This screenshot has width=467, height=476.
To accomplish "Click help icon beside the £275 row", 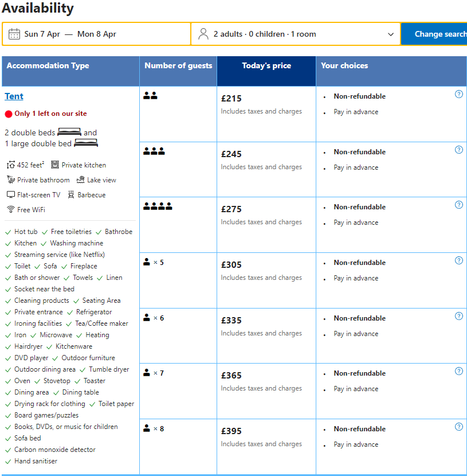I will click(458, 205).
